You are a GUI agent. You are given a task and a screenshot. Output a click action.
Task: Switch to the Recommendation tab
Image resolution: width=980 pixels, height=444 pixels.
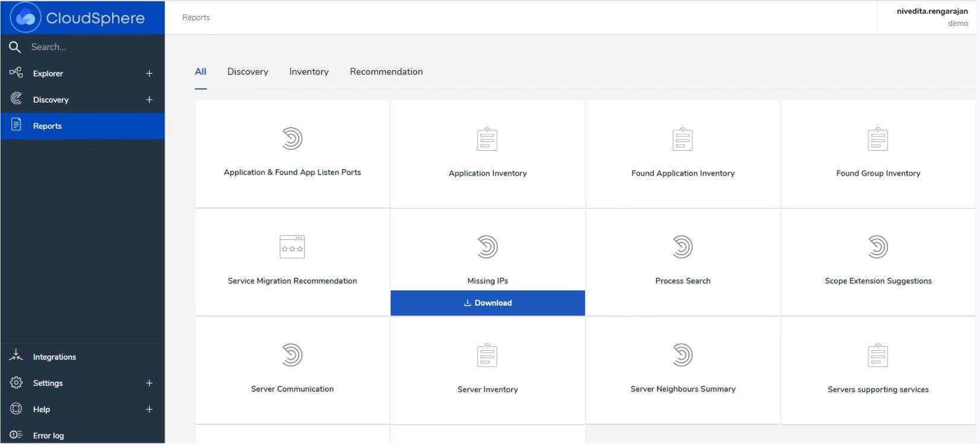(386, 72)
